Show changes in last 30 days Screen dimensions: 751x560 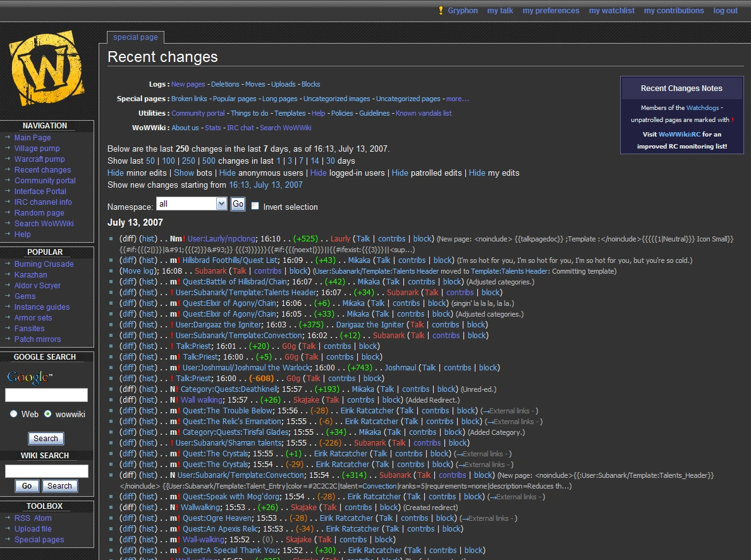pyautogui.click(x=331, y=161)
